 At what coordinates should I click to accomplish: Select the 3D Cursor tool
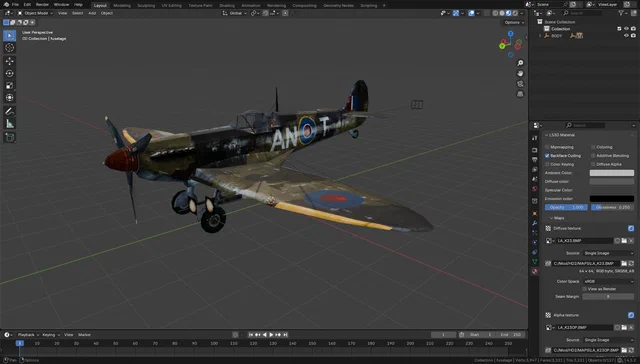click(x=9, y=48)
